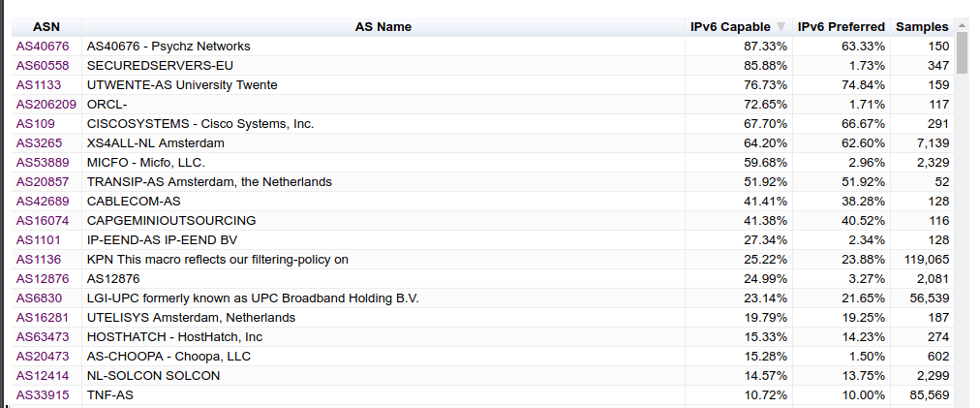
Task: Select the 'AS40676 - Psychz Networks' name cell
Action: [x=383, y=47]
